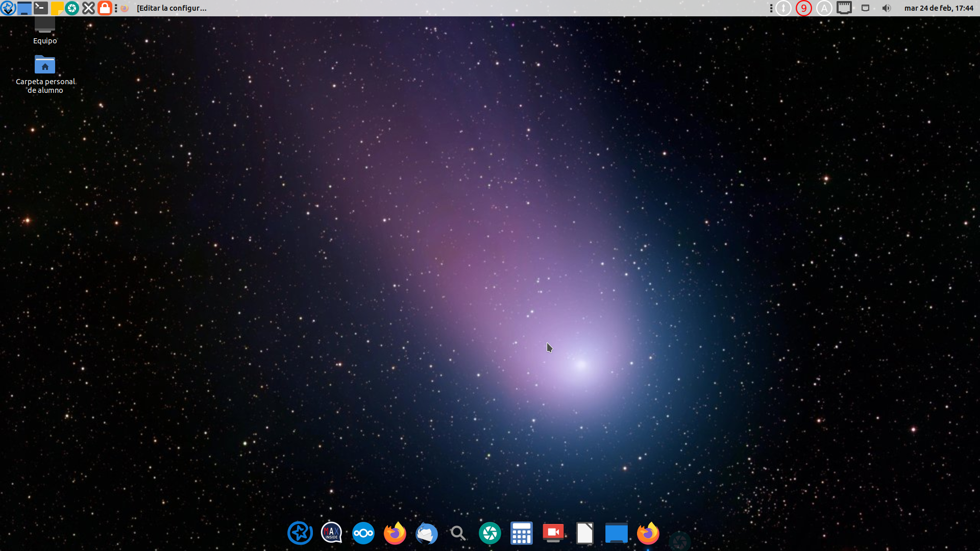This screenshot has width=980, height=551.
Task: Open the blue star menu icon in the dock
Action: [300, 533]
